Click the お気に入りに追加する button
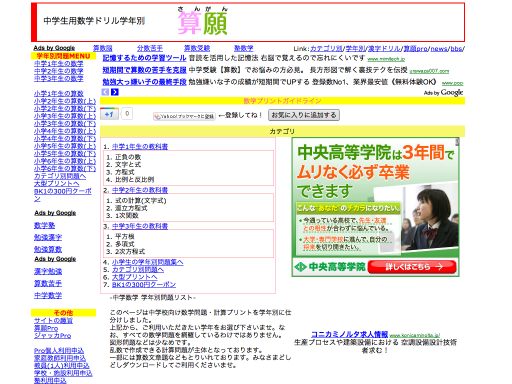 point(304,115)
